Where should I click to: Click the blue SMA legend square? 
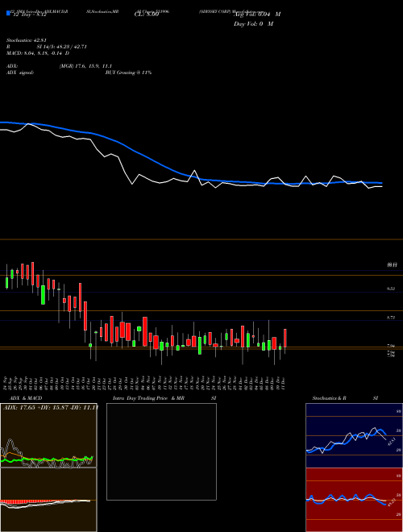click(8, 13)
